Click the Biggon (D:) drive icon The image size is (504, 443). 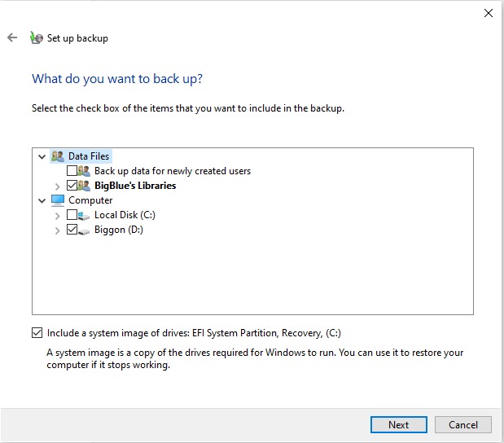click(85, 230)
